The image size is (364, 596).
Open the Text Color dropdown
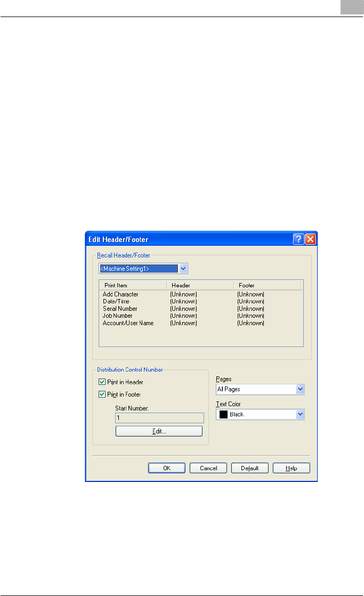tap(300, 414)
